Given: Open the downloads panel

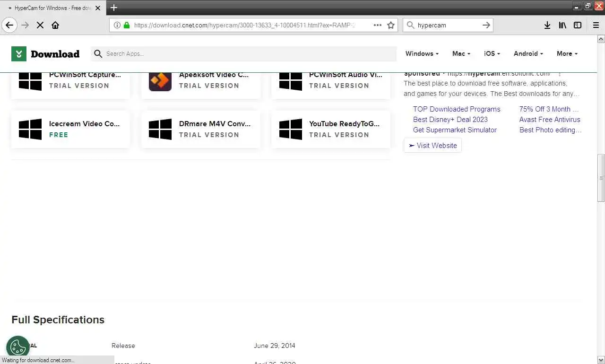Looking at the screenshot, I should click(x=547, y=25).
